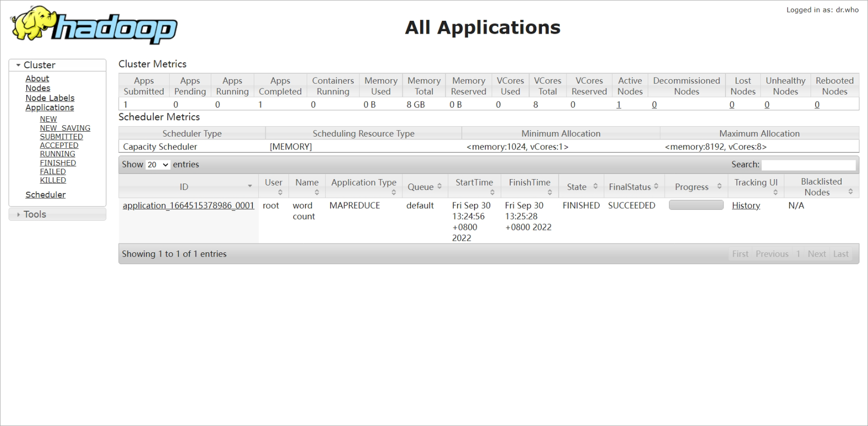
Task: Filter applications by FINISHED state
Action: pyautogui.click(x=58, y=163)
